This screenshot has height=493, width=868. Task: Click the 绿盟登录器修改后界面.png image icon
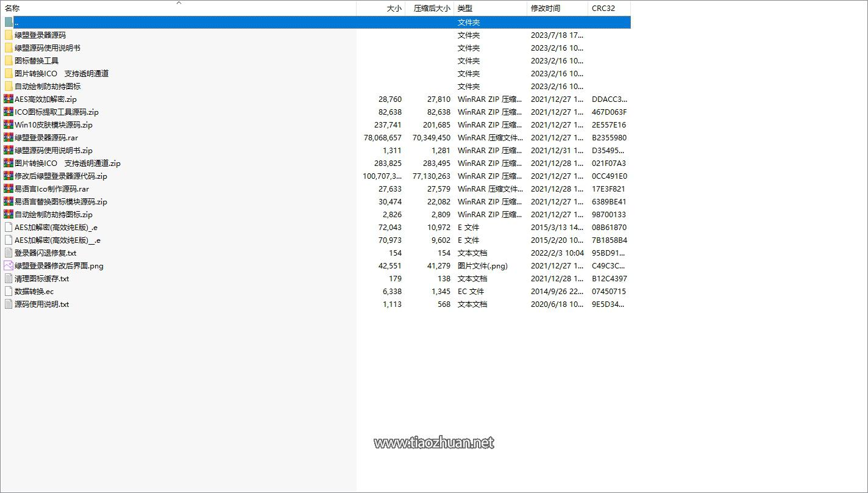click(x=8, y=265)
